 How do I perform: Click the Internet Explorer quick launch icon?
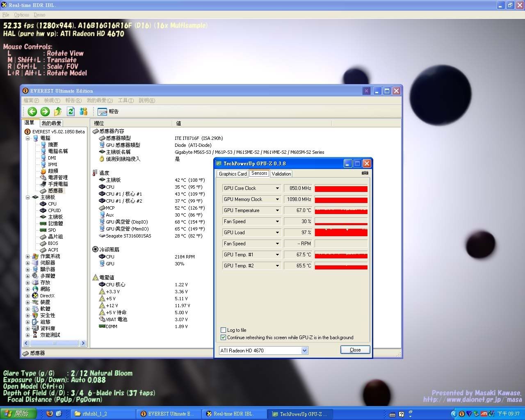tap(59, 413)
